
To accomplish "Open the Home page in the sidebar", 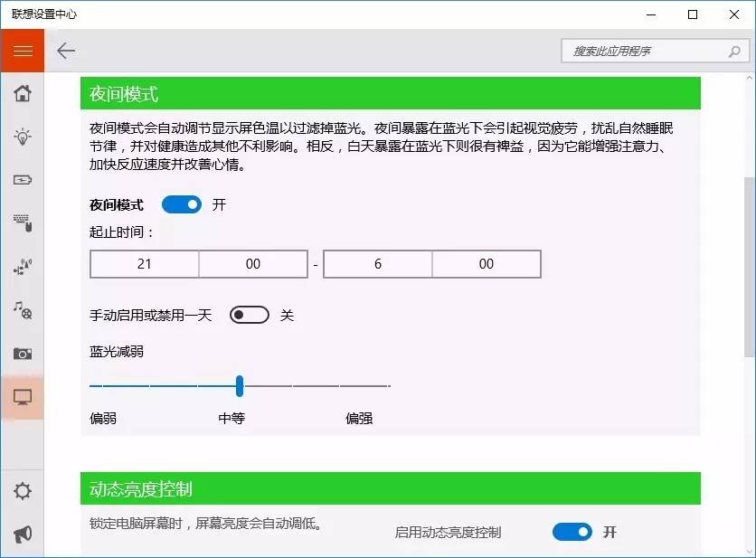I will 23,93.
